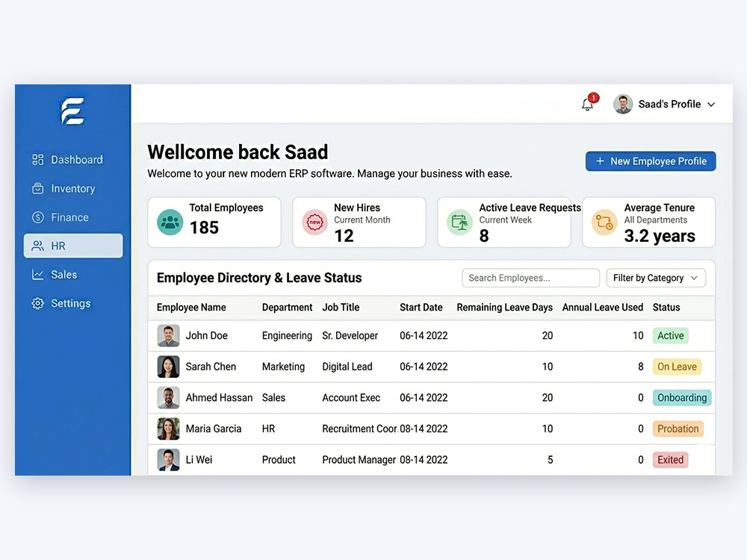Viewport: 747px width, 560px height.
Task: Sort by Department column header
Action: (288, 308)
